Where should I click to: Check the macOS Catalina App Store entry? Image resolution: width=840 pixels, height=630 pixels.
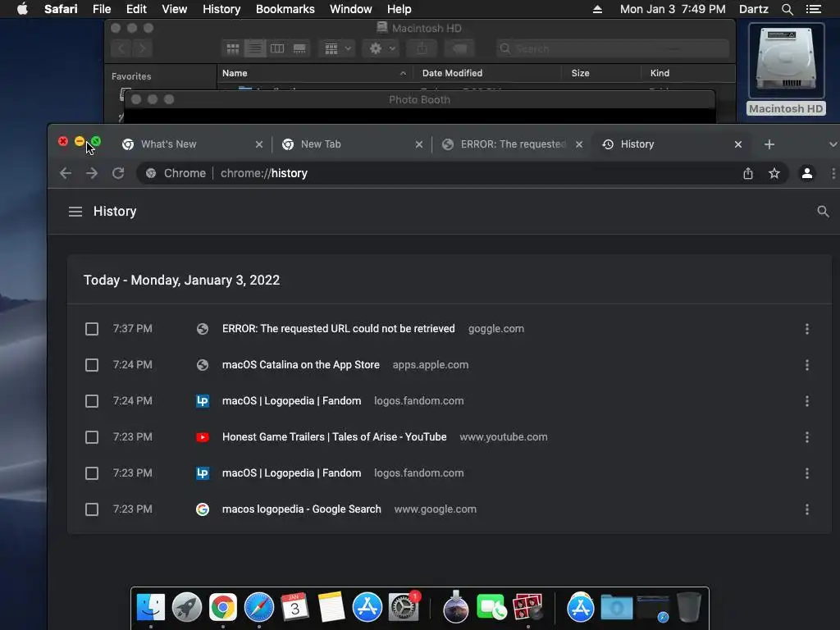pos(92,365)
